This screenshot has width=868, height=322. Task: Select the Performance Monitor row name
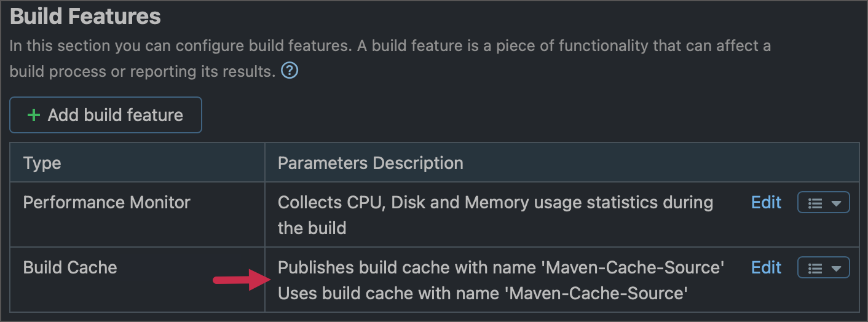pos(106,202)
